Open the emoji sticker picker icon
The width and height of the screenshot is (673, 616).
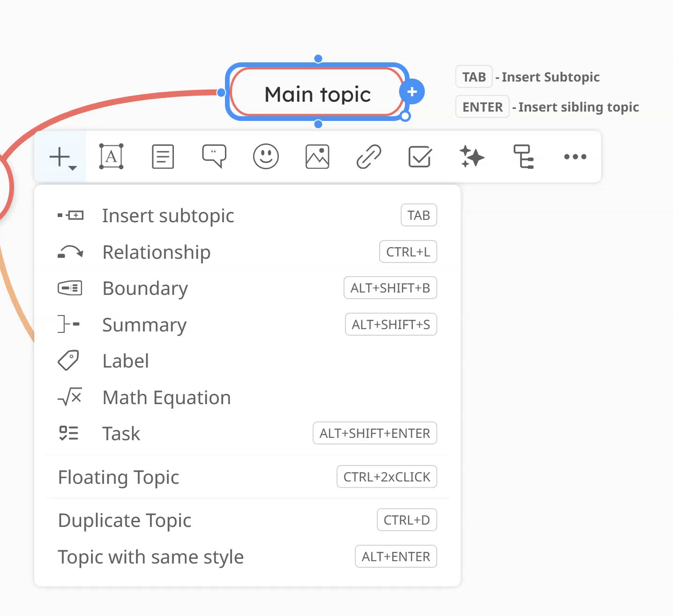click(266, 157)
